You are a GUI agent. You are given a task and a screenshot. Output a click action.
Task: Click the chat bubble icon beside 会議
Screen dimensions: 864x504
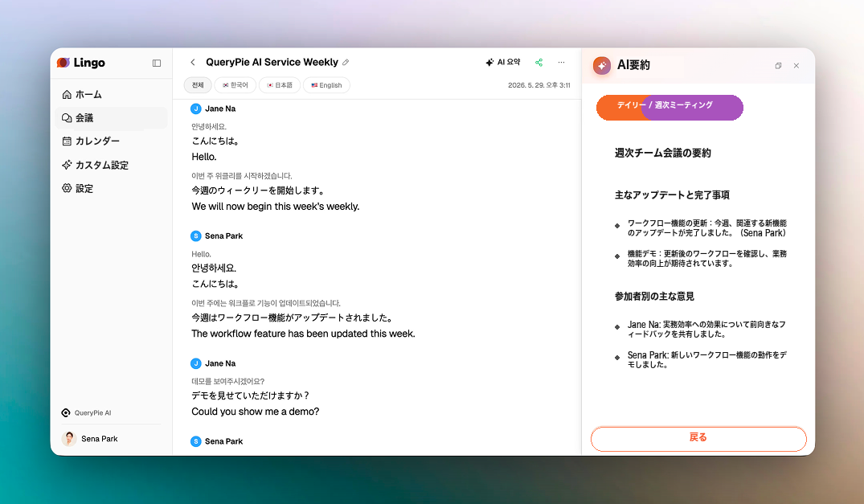(67, 118)
